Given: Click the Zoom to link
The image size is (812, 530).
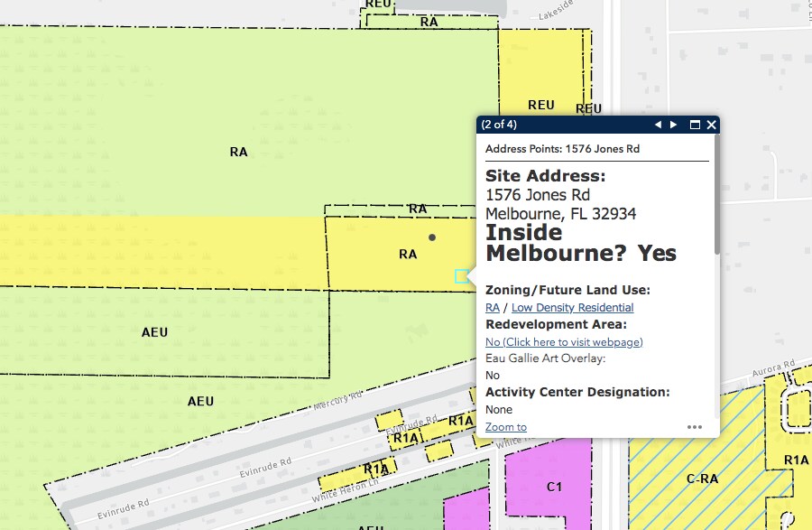Looking at the screenshot, I should click(504, 426).
